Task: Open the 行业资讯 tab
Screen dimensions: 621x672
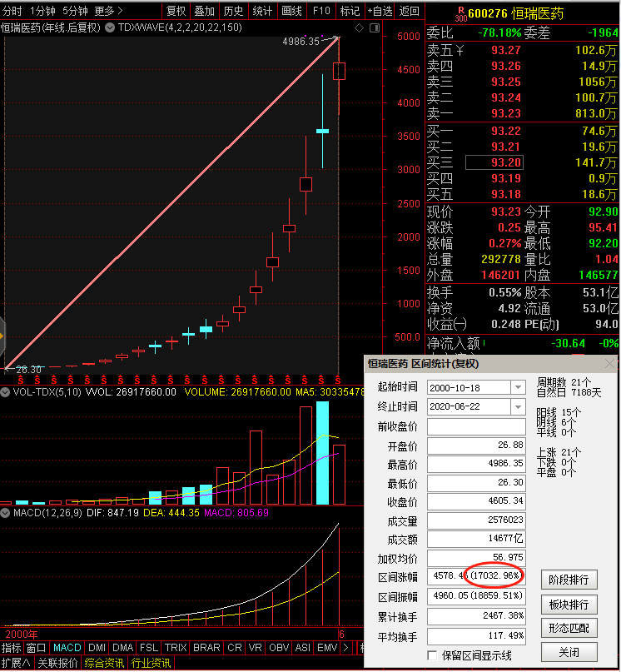Action: 151,663
